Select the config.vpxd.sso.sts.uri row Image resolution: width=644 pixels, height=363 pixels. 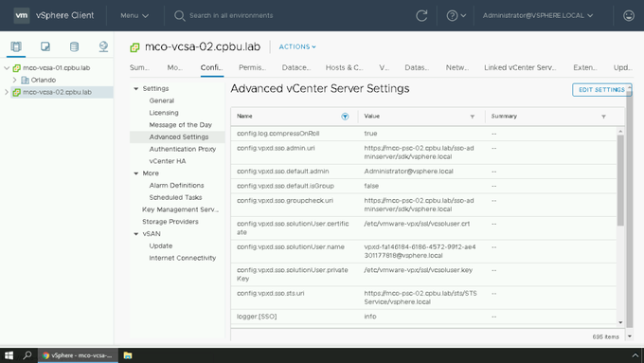(423, 298)
